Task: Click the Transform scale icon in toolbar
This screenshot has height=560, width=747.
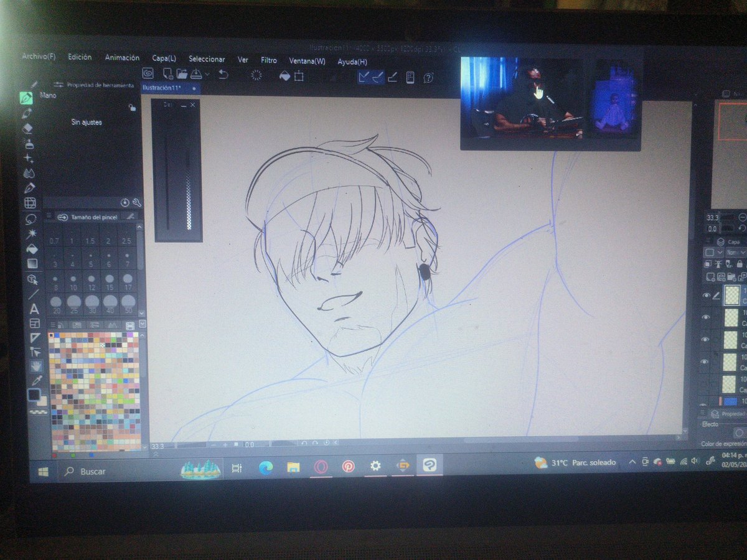Action: click(x=299, y=76)
